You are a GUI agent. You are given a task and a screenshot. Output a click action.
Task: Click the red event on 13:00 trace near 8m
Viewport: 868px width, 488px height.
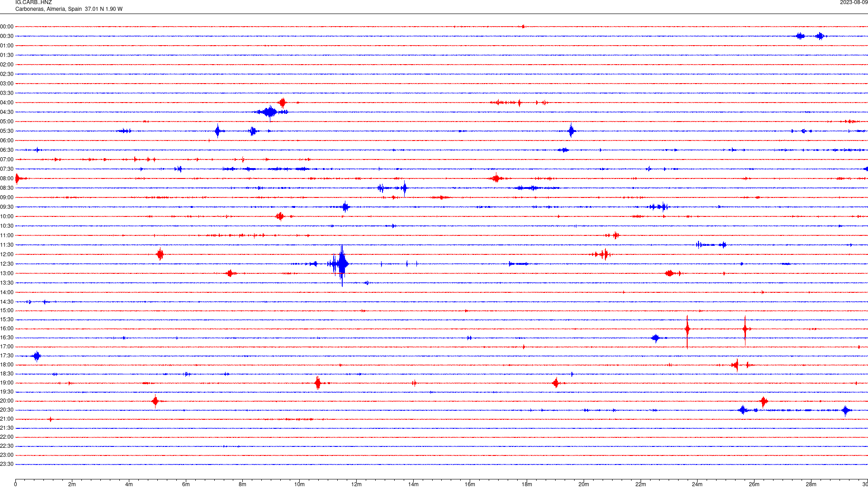tap(231, 273)
